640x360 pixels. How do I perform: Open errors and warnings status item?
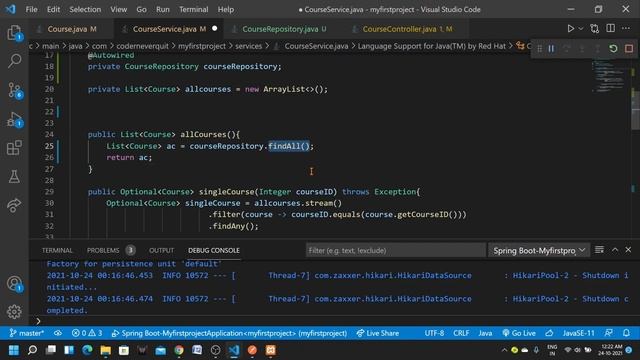pos(87,333)
